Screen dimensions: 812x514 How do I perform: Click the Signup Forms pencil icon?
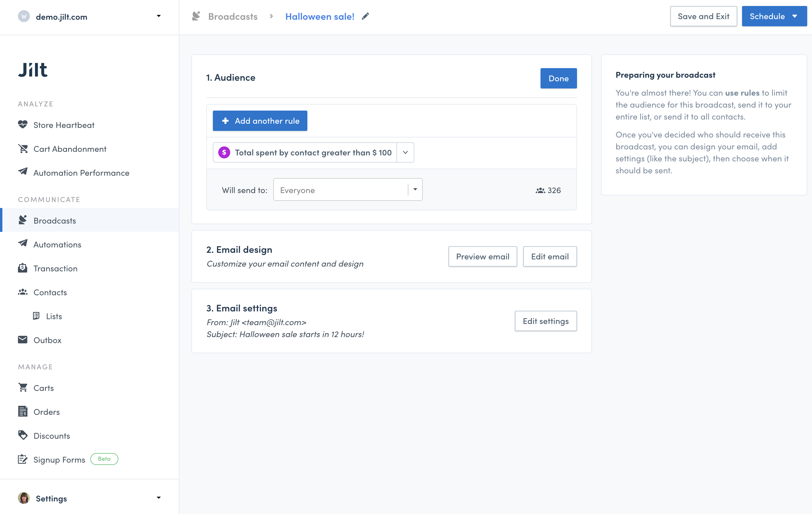click(23, 459)
